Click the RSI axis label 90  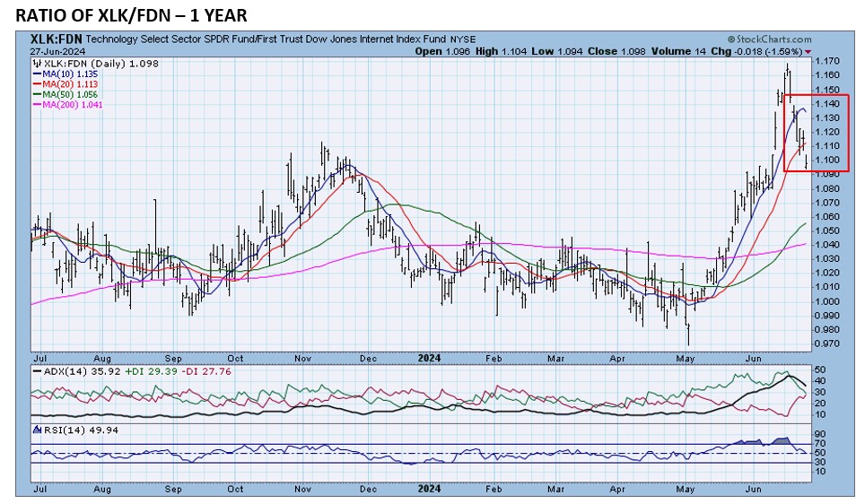click(819, 435)
